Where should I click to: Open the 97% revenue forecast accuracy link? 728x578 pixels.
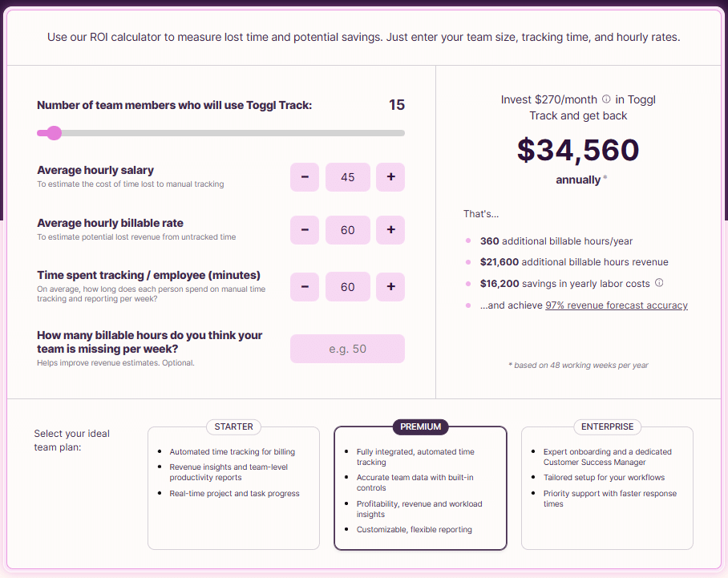[616, 305]
